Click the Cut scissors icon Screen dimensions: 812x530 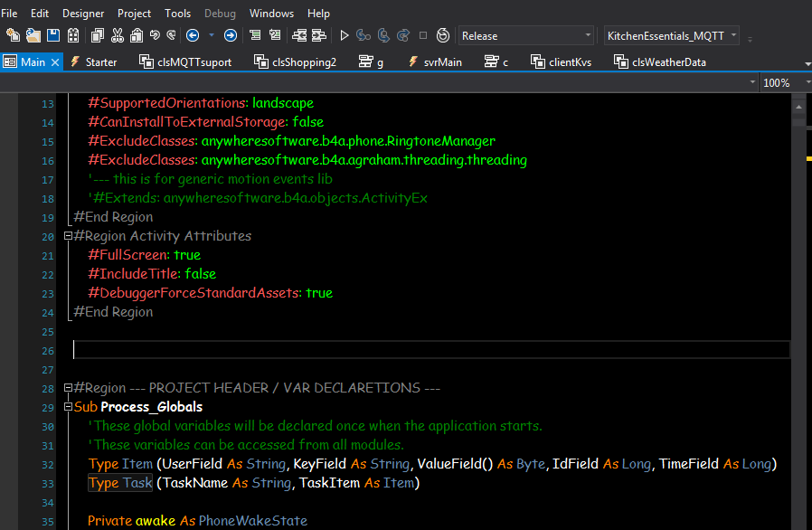(x=118, y=35)
